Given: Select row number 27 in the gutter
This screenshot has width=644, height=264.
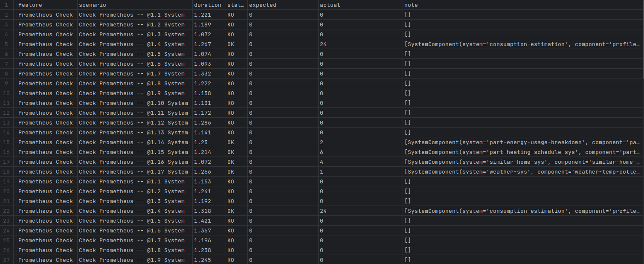Looking at the screenshot, I should coord(6,260).
